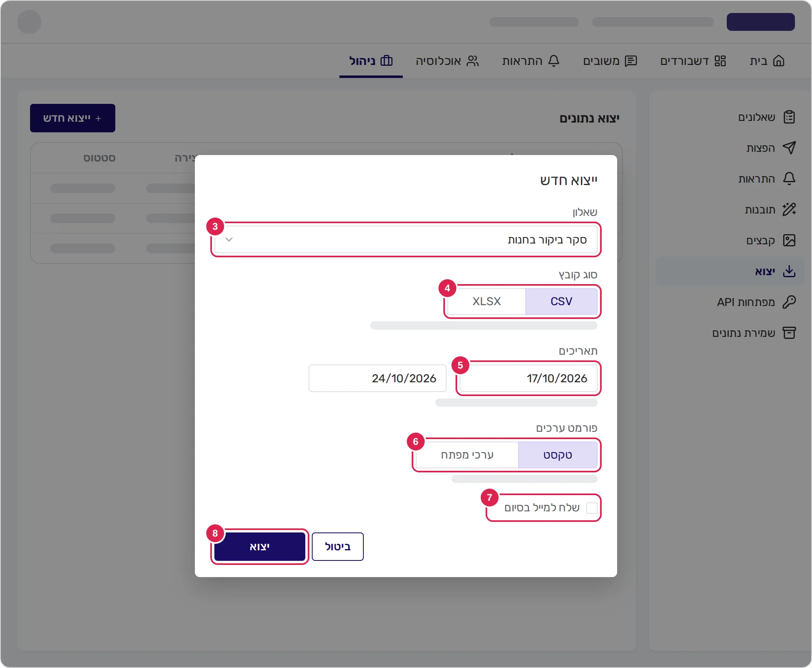Open קבצים files in the sidebar

(730, 240)
